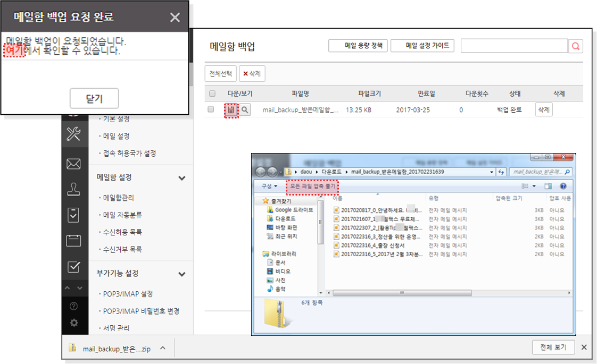Open the gear icon at sidebar bottom
Screen dimensions: 597x364
(x=73, y=323)
